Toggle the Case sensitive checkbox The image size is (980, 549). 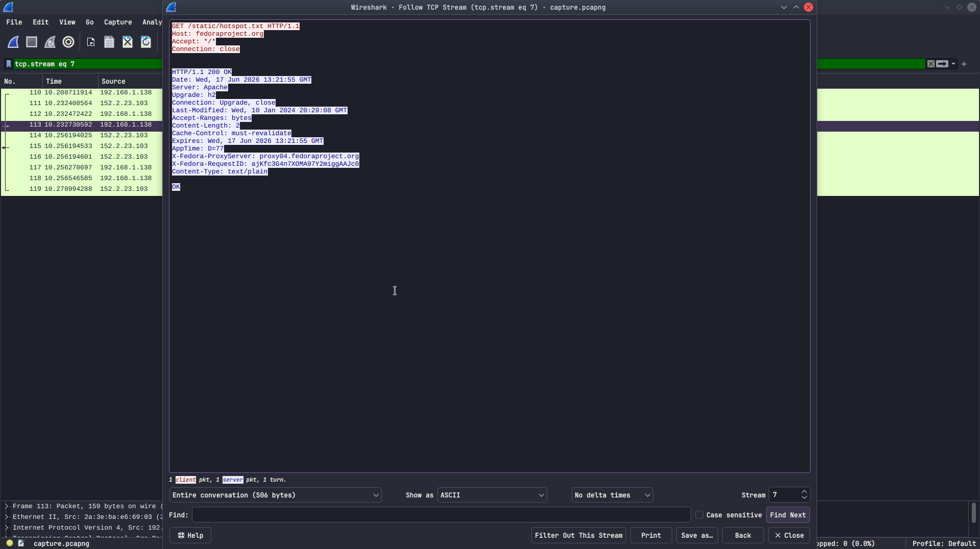point(699,515)
